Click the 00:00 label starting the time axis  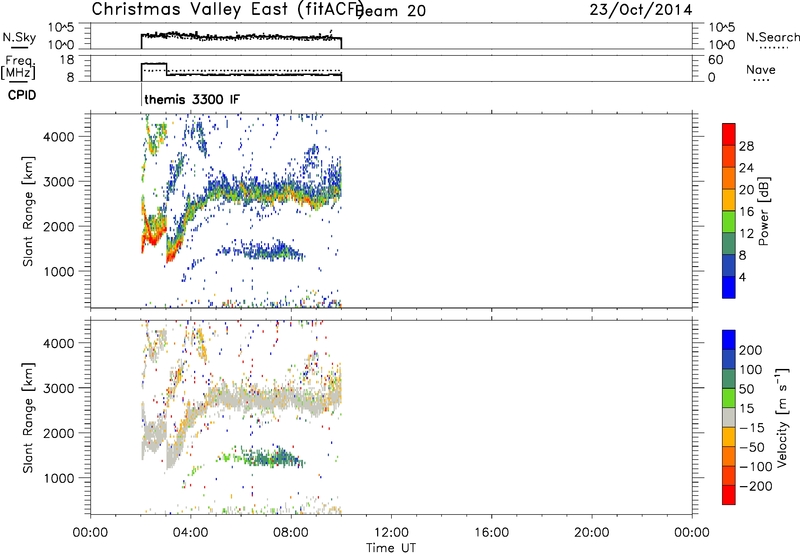pyautogui.click(x=90, y=533)
